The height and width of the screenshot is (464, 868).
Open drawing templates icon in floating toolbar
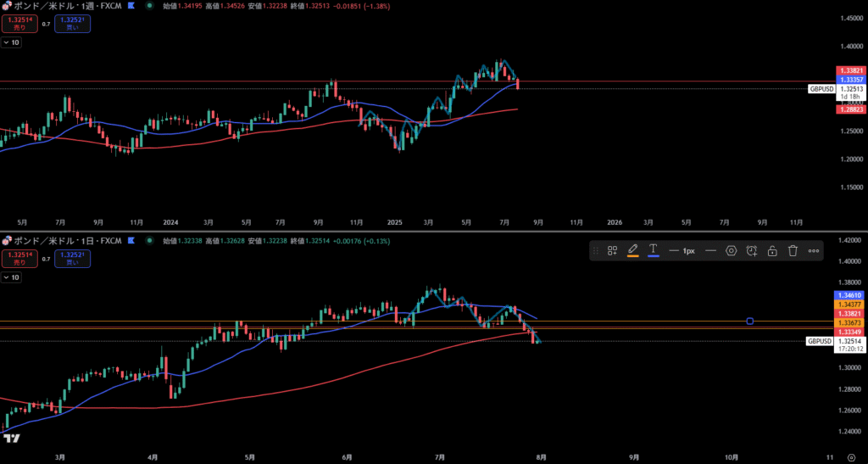[x=612, y=251]
